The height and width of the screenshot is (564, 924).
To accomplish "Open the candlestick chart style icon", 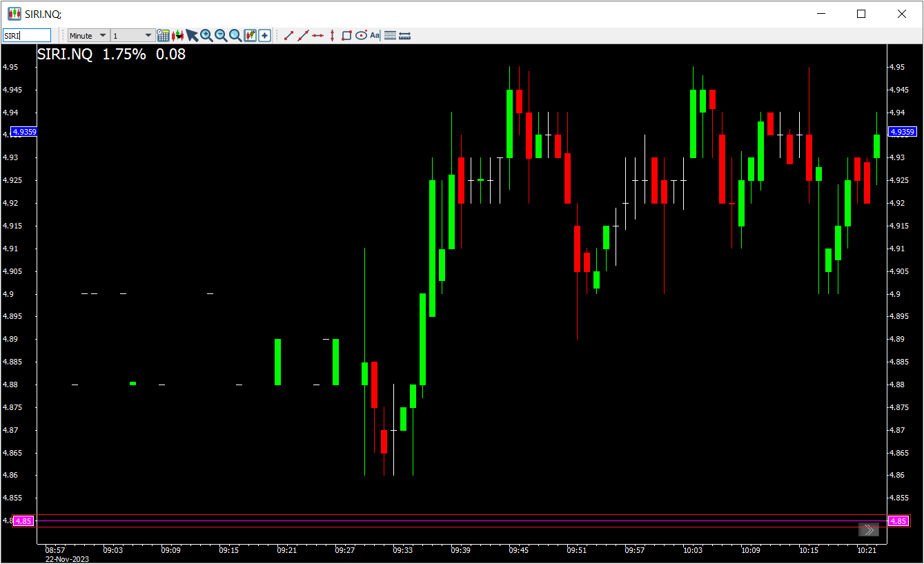I will tap(177, 35).
